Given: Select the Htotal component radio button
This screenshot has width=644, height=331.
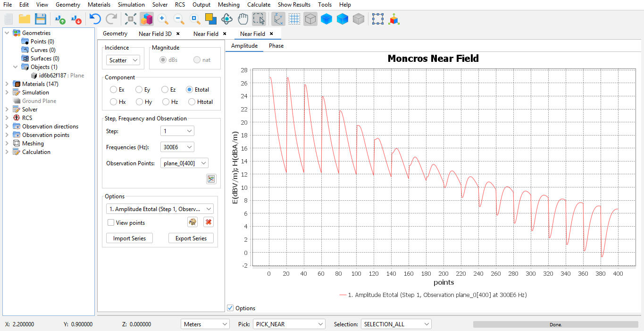Looking at the screenshot, I should (192, 102).
